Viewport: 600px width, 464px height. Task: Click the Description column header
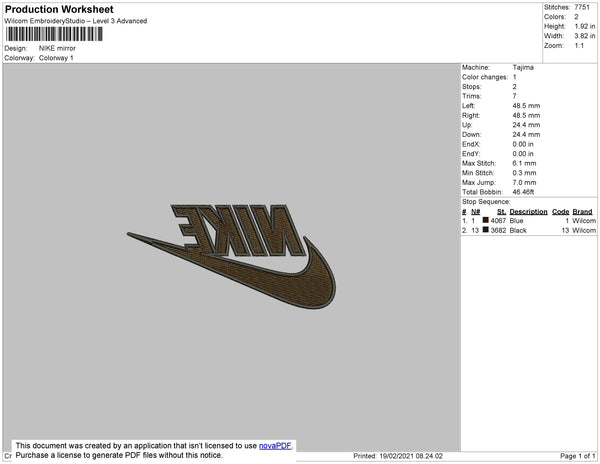528,212
